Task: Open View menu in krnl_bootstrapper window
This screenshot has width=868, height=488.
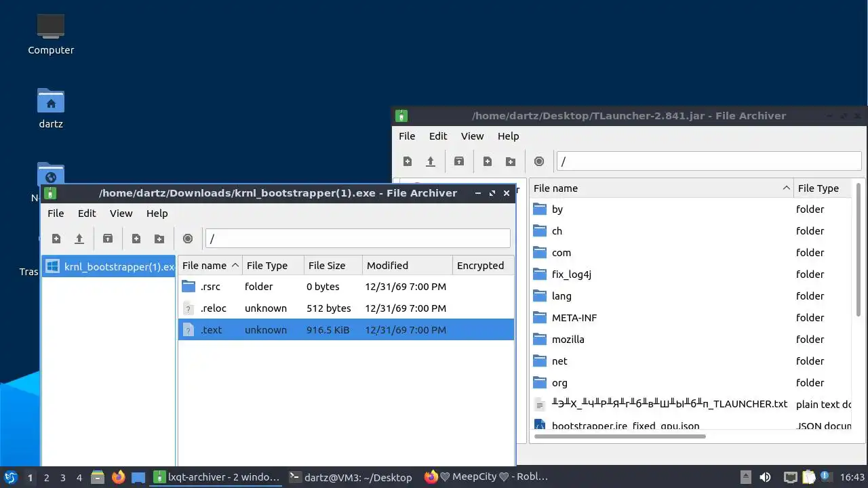Action: pos(121,213)
